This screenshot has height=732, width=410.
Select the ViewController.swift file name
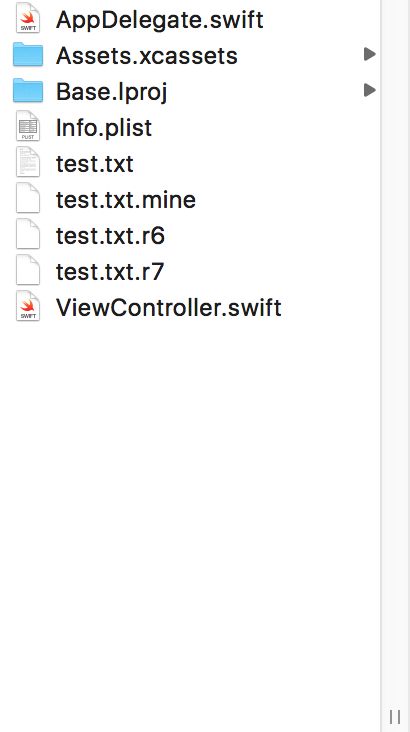(169, 308)
